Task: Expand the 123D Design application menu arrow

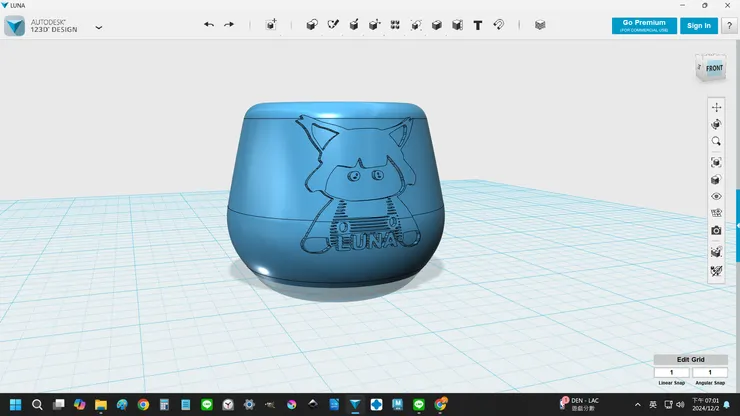Action: click(x=99, y=27)
